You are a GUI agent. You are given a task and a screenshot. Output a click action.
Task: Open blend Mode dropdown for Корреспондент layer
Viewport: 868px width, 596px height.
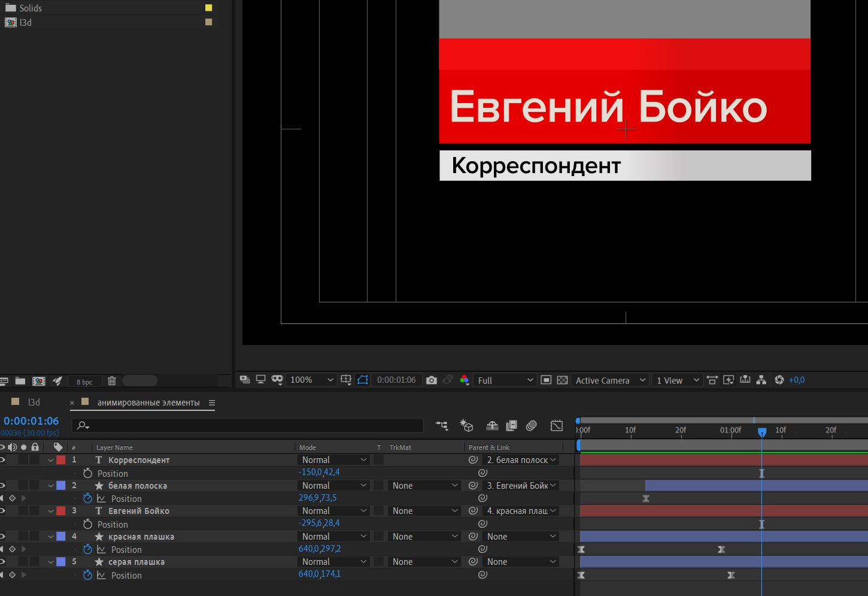click(333, 460)
